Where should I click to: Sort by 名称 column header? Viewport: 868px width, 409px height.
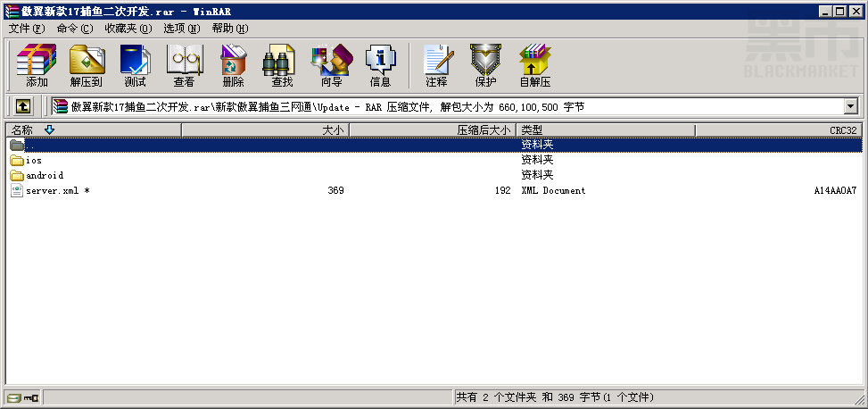[x=94, y=130]
